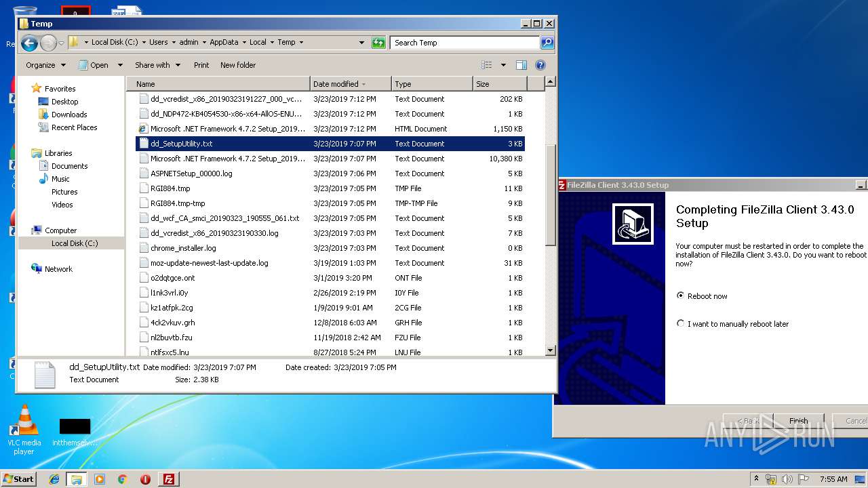Image resolution: width=868 pixels, height=488 pixels.
Task: Click the file list scroll down arrow
Action: coord(550,350)
